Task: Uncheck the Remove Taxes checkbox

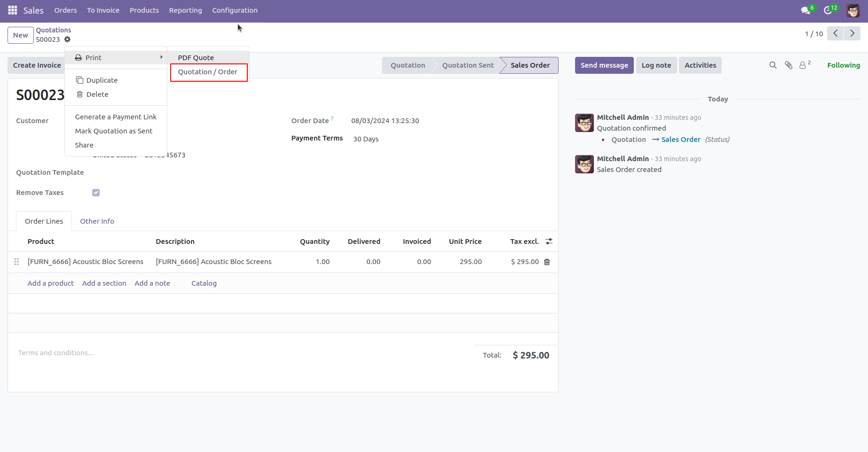Action: [x=95, y=192]
